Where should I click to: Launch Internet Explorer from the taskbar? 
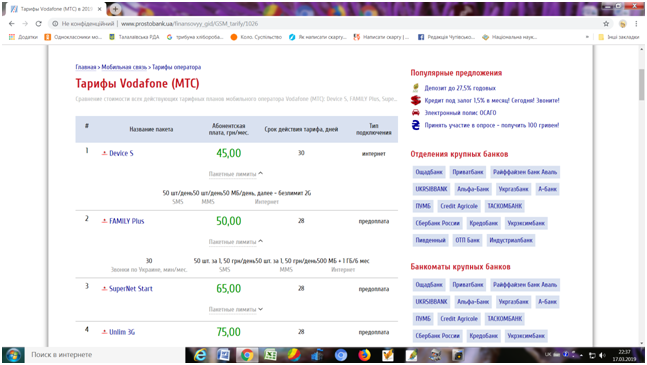pyautogui.click(x=201, y=355)
